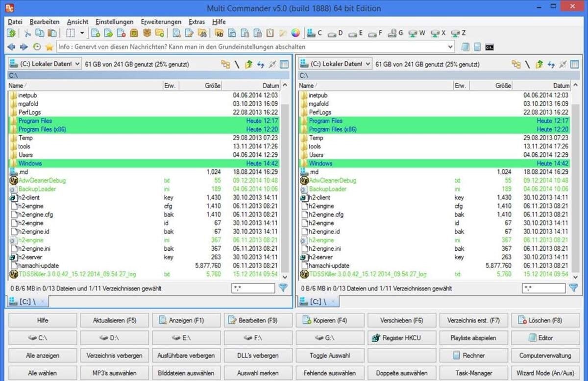588x381 pixels.
Task: Click the root backslash icon in the right panel
Action: 528,64
